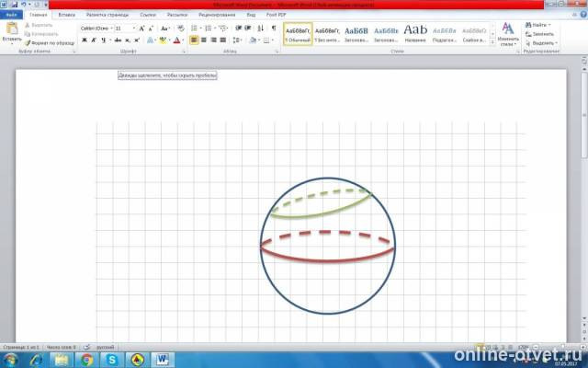Click Заменить (Replace) button
This screenshot has width=588, height=368.
(x=539, y=34)
